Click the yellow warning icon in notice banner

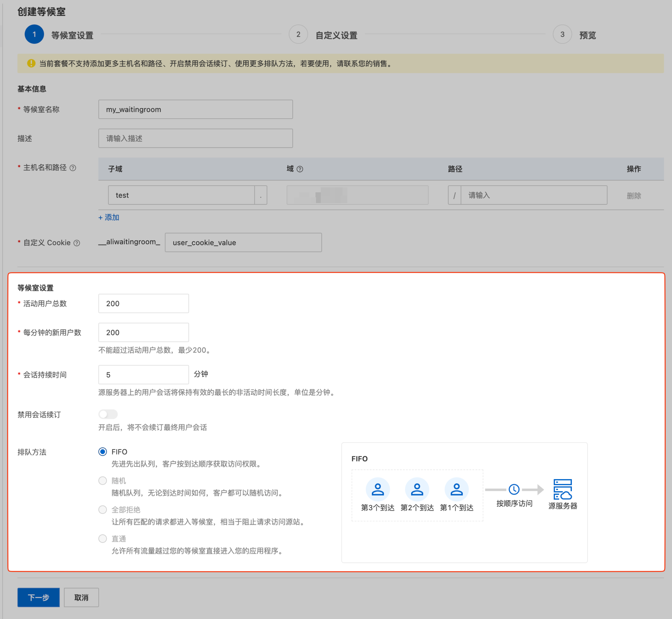(31, 63)
